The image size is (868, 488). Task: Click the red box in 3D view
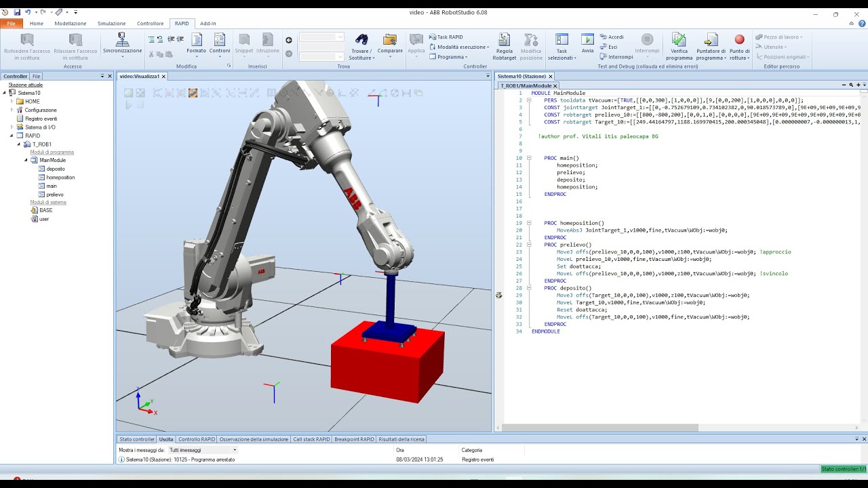pos(387,363)
